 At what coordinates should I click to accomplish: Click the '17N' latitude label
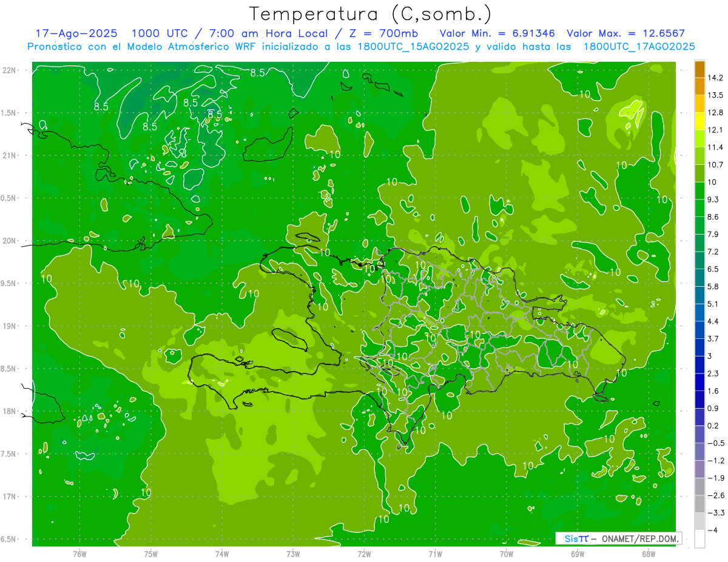coord(8,497)
